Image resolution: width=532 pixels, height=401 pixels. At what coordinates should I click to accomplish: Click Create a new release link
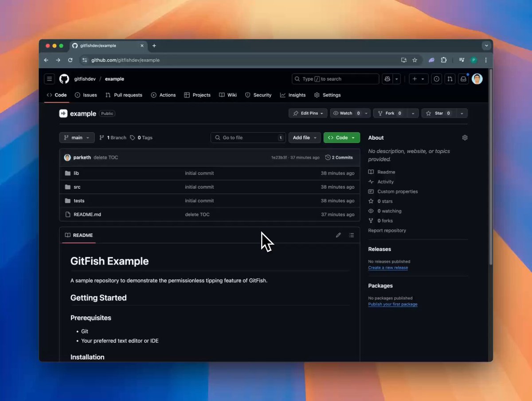(x=388, y=268)
